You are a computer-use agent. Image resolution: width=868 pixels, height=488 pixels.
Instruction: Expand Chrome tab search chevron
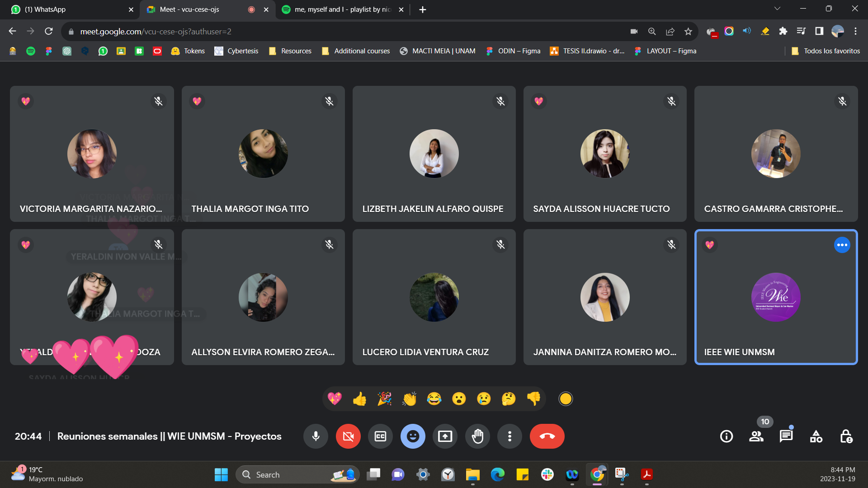coord(777,9)
